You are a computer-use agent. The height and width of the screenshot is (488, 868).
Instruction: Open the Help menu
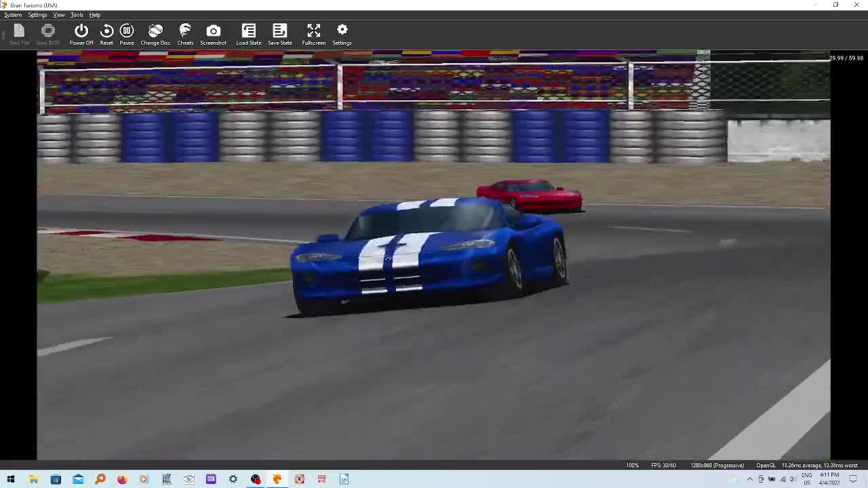click(95, 15)
